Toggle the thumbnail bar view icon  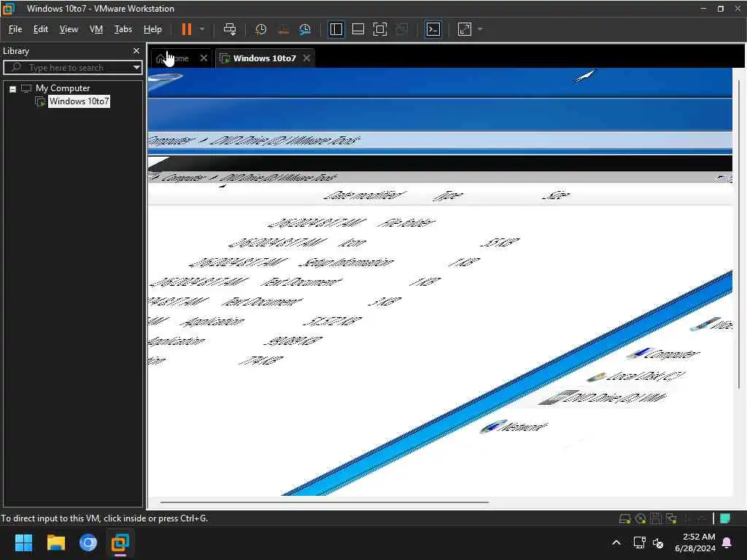point(357,29)
